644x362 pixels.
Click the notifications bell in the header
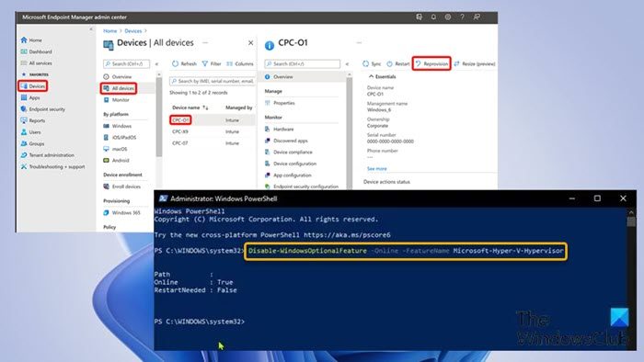point(433,17)
